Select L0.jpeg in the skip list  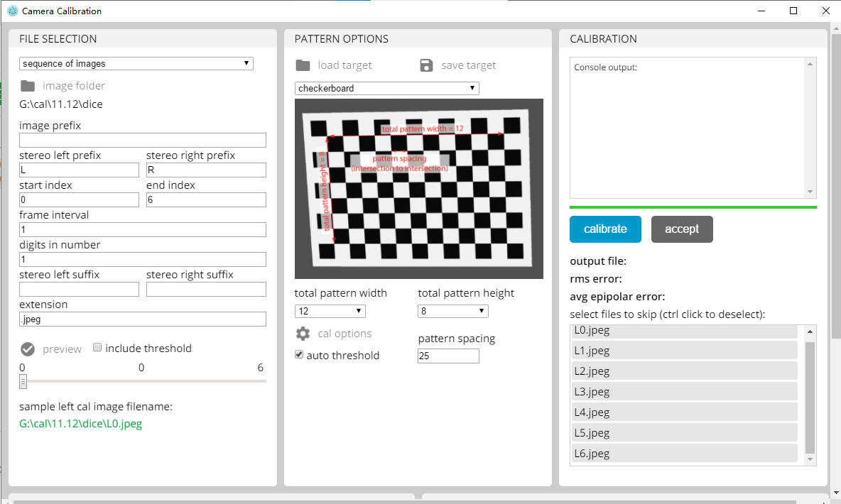point(685,331)
